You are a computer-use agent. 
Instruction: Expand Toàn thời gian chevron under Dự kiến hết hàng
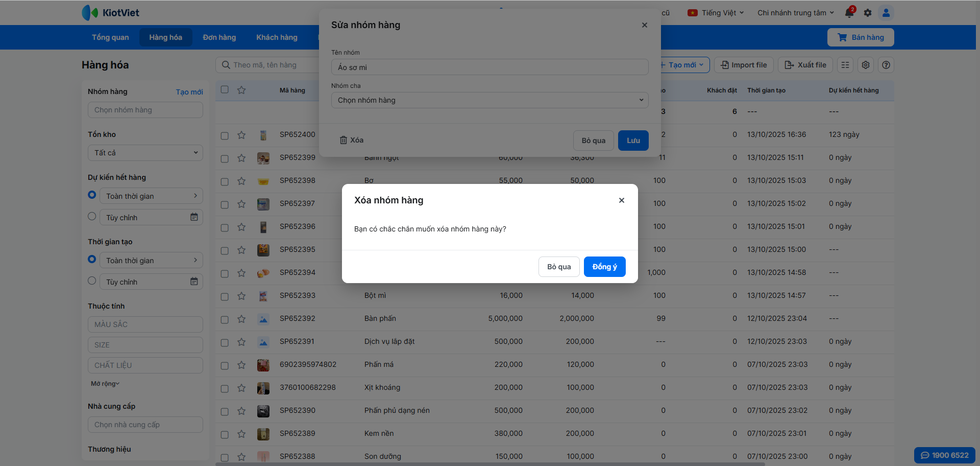tap(195, 196)
